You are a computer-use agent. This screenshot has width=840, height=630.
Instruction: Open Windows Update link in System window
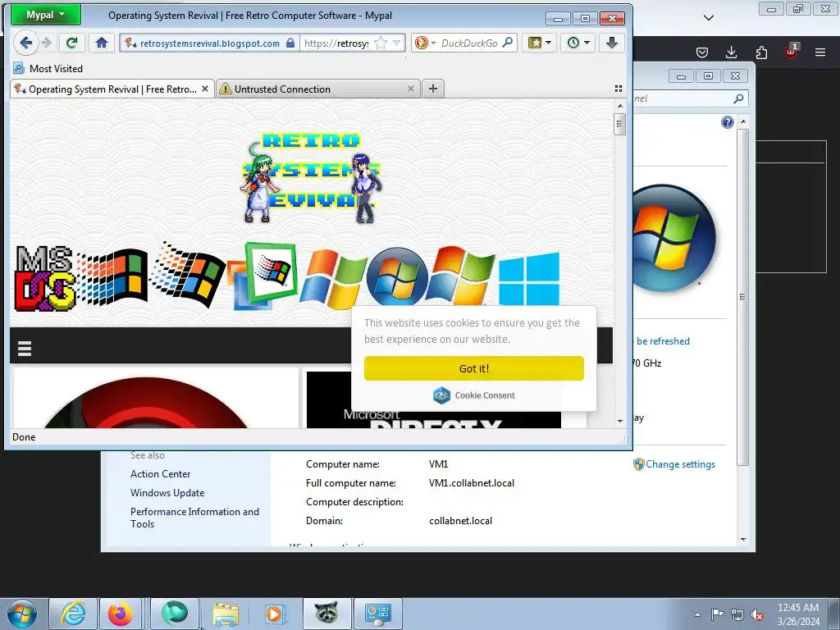point(167,493)
